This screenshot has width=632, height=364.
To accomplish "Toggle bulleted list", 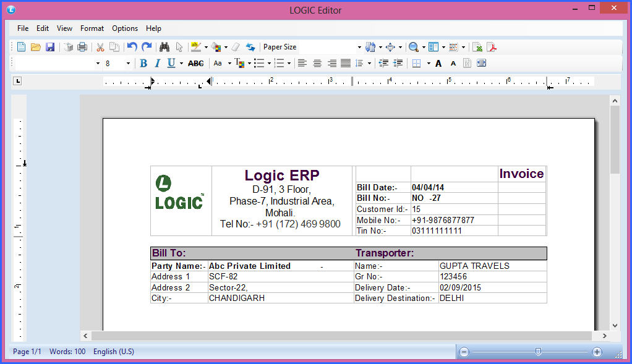I will click(x=259, y=63).
